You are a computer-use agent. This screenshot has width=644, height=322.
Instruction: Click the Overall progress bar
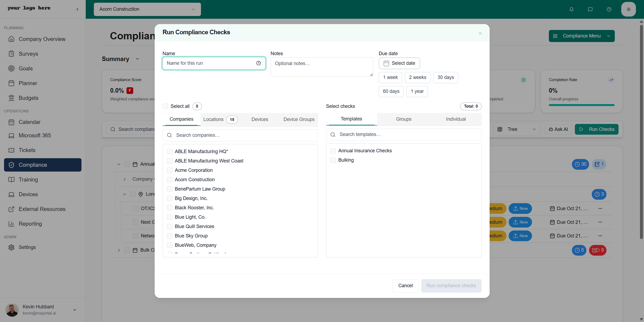coord(581,105)
